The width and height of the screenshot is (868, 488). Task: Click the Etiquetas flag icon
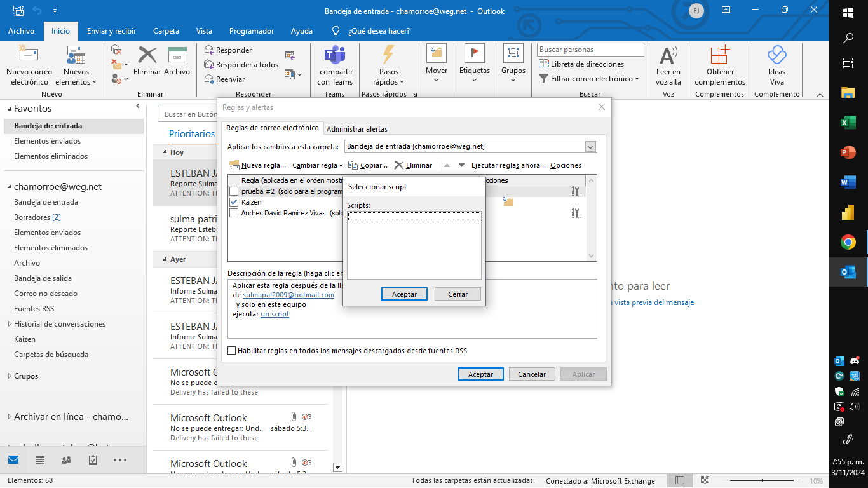(x=475, y=53)
